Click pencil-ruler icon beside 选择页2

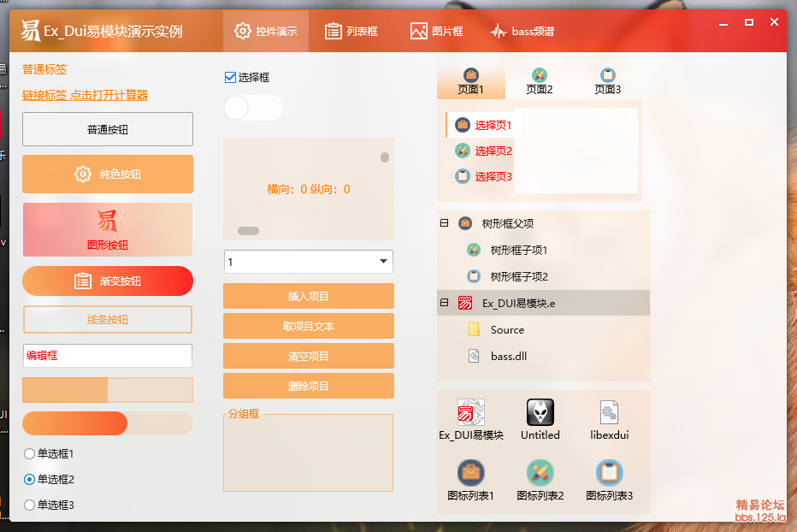coord(462,151)
